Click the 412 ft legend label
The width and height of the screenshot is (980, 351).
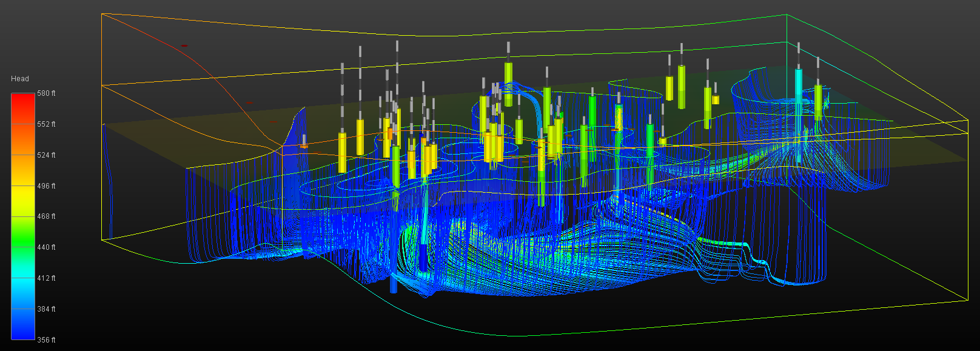tap(46, 278)
